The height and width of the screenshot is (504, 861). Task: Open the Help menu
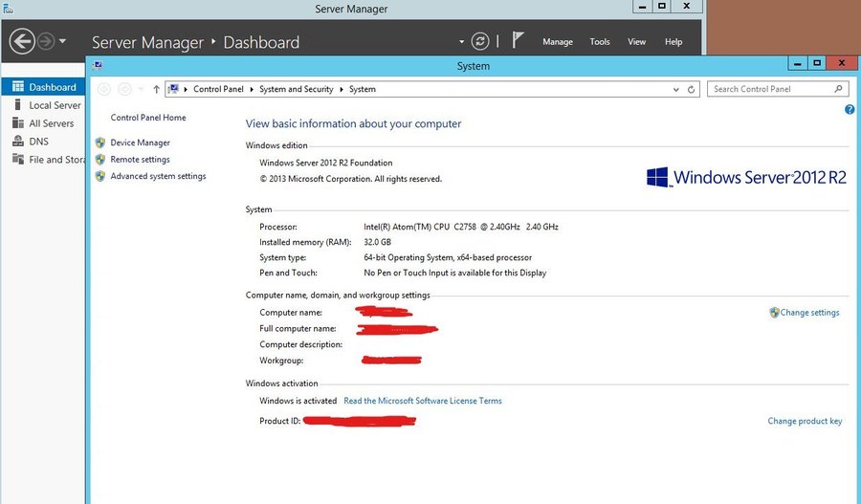pos(673,42)
